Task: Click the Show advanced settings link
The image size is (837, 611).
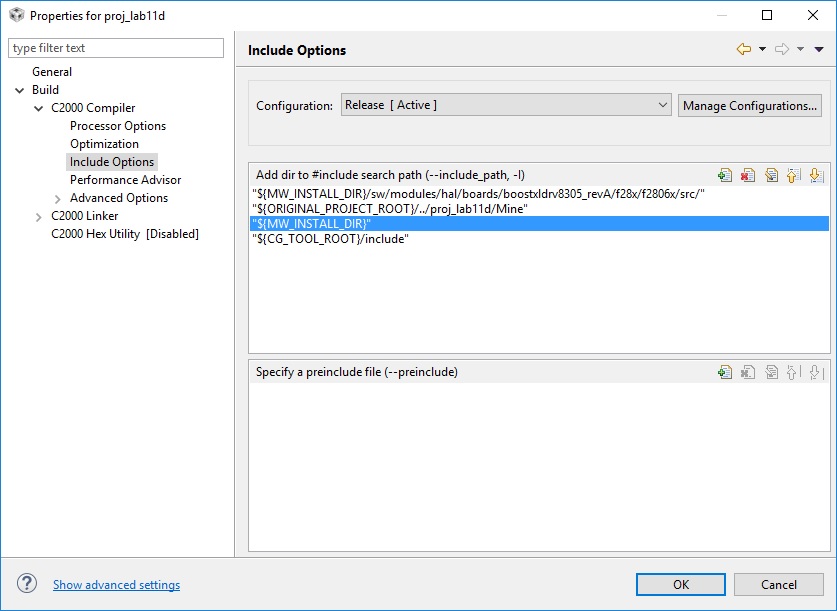Action: coord(116,585)
